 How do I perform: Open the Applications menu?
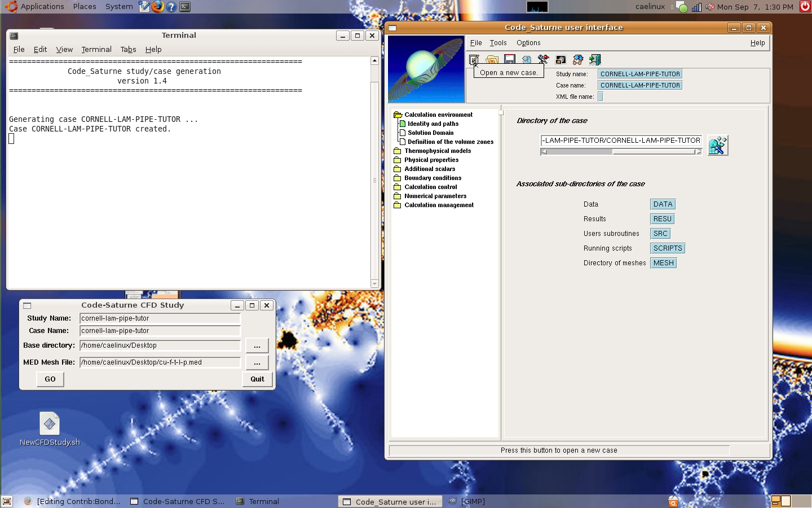coord(36,7)
